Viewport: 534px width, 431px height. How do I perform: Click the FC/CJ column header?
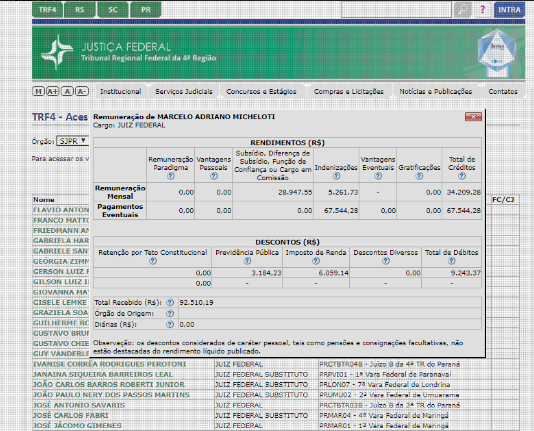point(503,199)
